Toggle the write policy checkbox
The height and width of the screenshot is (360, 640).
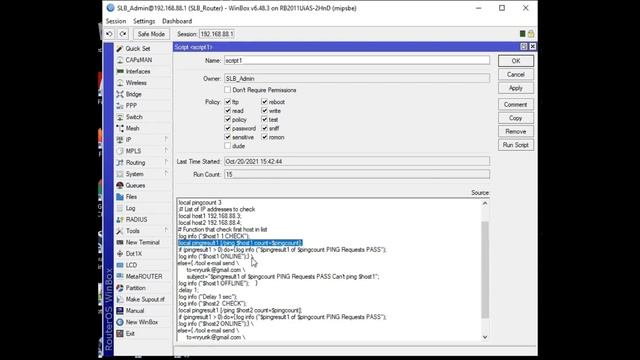coord(264,111)
